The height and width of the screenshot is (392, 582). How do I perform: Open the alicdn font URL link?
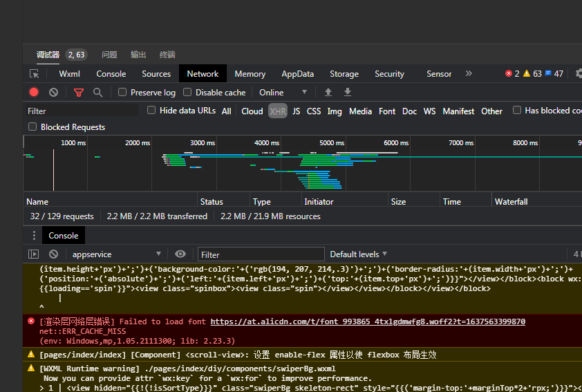click(x=368, y=321)
